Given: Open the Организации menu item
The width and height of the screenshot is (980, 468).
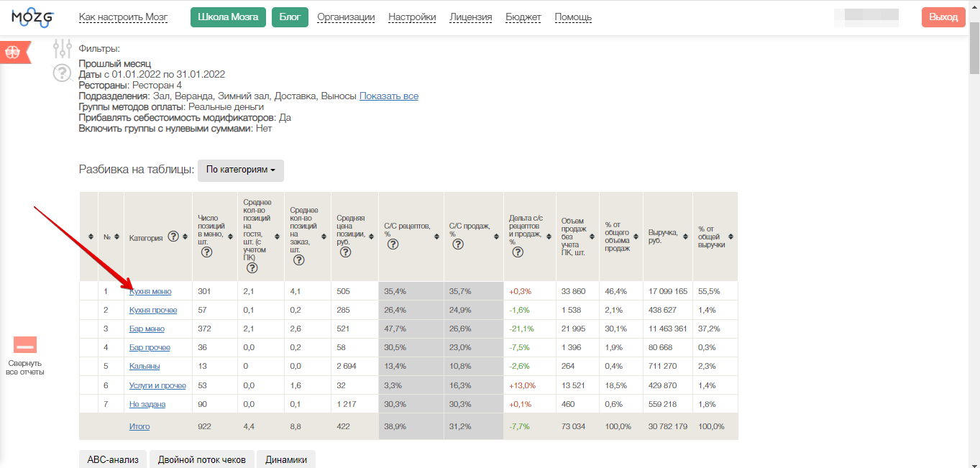Looking at the screenshot, I should (346, 17).
